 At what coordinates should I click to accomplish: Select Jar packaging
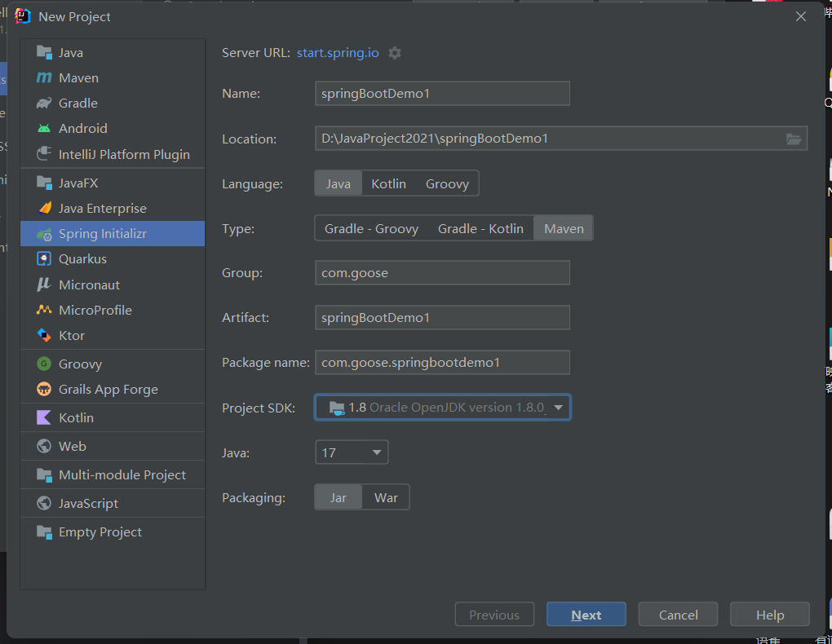click(x=338, y=497)
